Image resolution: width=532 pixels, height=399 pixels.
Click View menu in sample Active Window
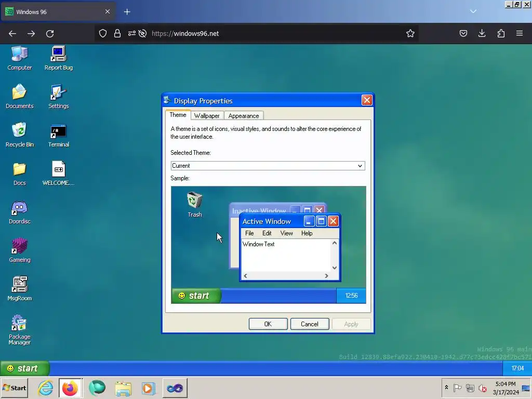coord(286,233)
